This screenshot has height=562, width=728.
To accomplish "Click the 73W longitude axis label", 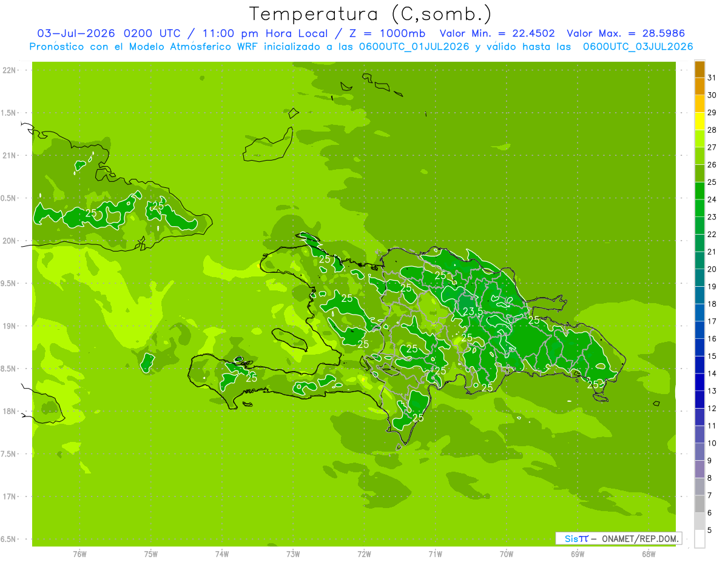I will [293, 554].
